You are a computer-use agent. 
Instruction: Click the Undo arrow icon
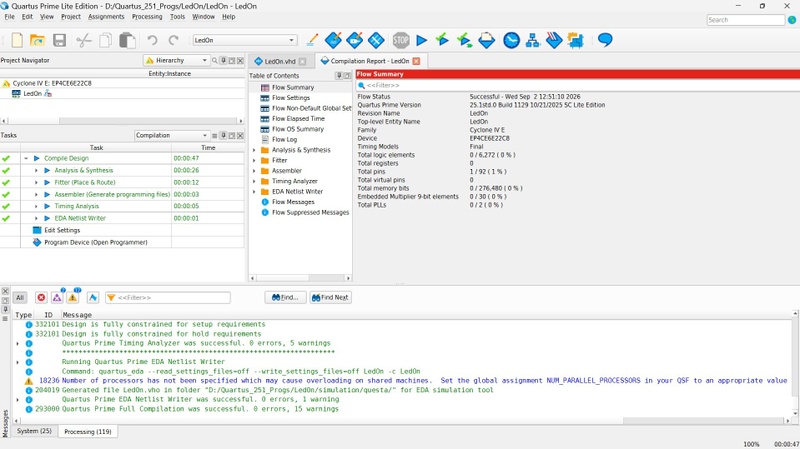pyautogui.click(x=152, y=40)
